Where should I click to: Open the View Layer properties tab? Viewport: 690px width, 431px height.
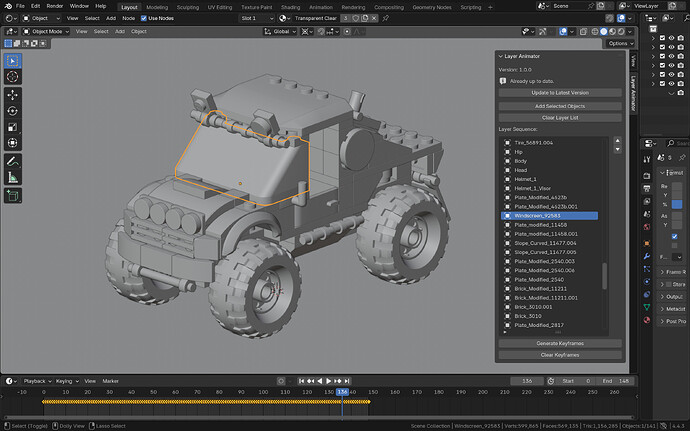(646, 201)
